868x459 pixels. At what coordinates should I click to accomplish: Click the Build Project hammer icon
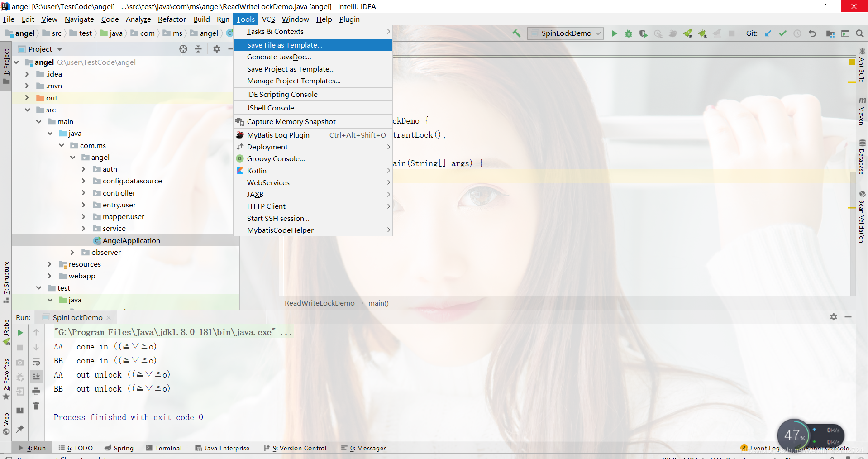[516, 33]
